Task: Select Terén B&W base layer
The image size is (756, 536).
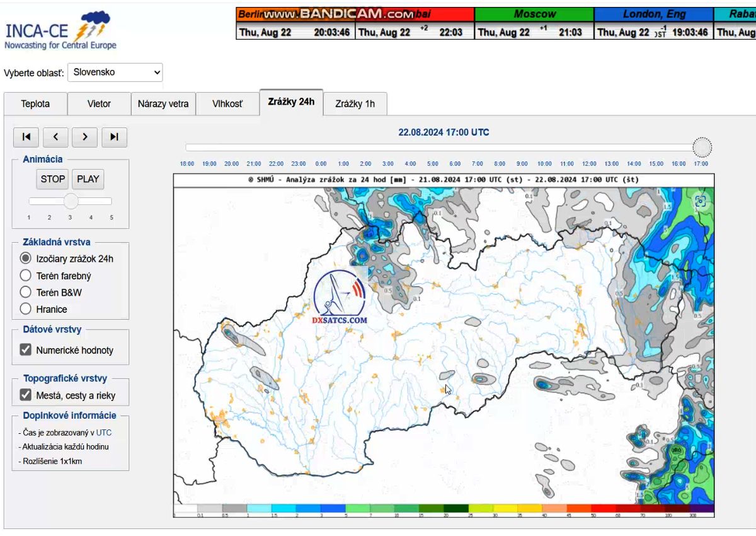Action: click(x=26, y=293)
